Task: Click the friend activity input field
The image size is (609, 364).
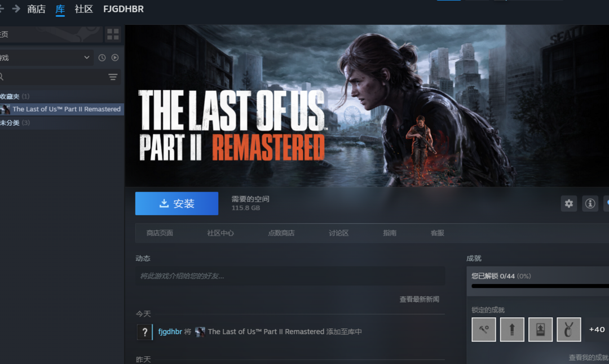Action: pos(290,276)
